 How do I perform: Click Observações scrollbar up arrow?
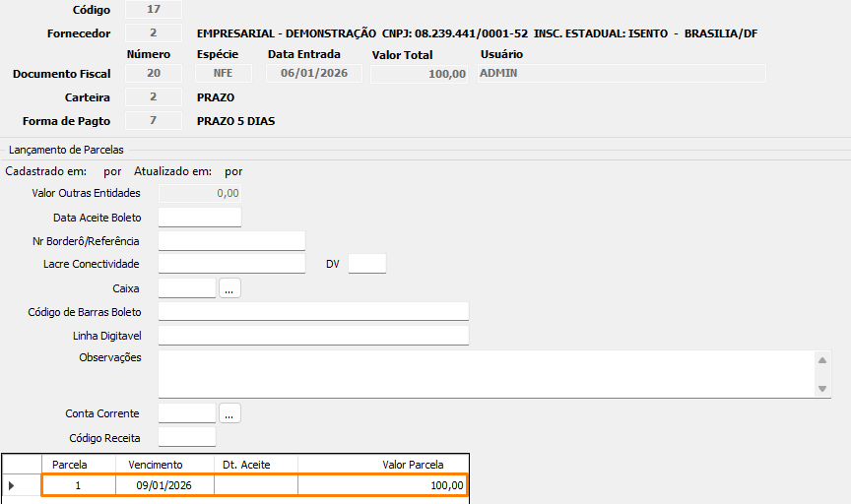click(x=822, y=360)
